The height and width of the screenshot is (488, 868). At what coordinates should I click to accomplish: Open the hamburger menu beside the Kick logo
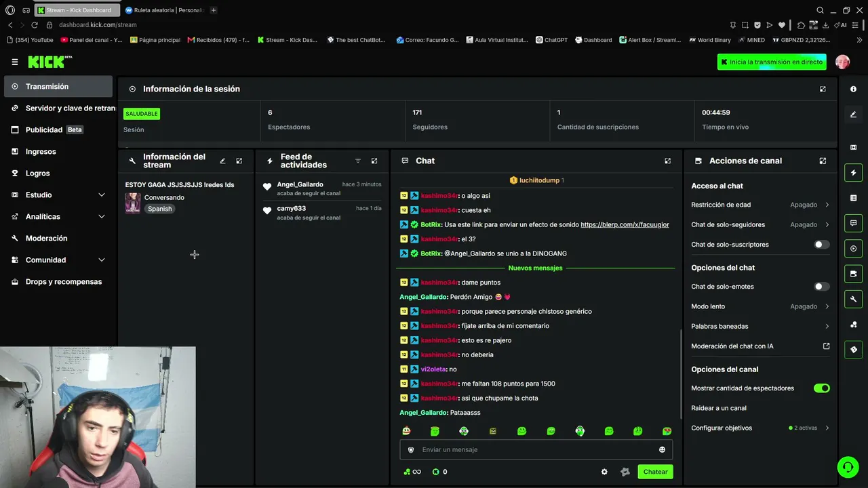15,62
